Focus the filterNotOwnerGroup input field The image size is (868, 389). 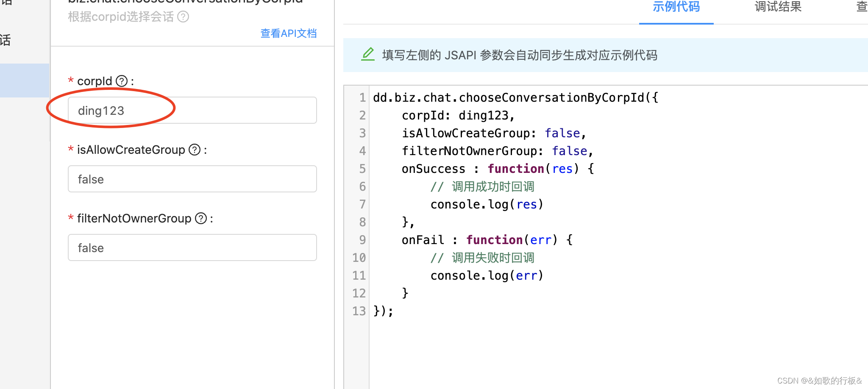(x=192, y=247)
